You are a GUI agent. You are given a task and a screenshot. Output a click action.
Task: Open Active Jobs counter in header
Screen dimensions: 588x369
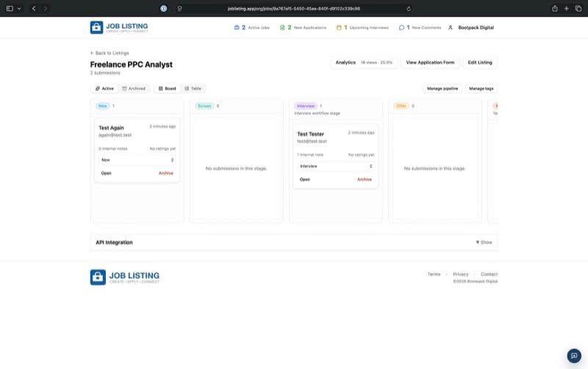coord(251,27)
